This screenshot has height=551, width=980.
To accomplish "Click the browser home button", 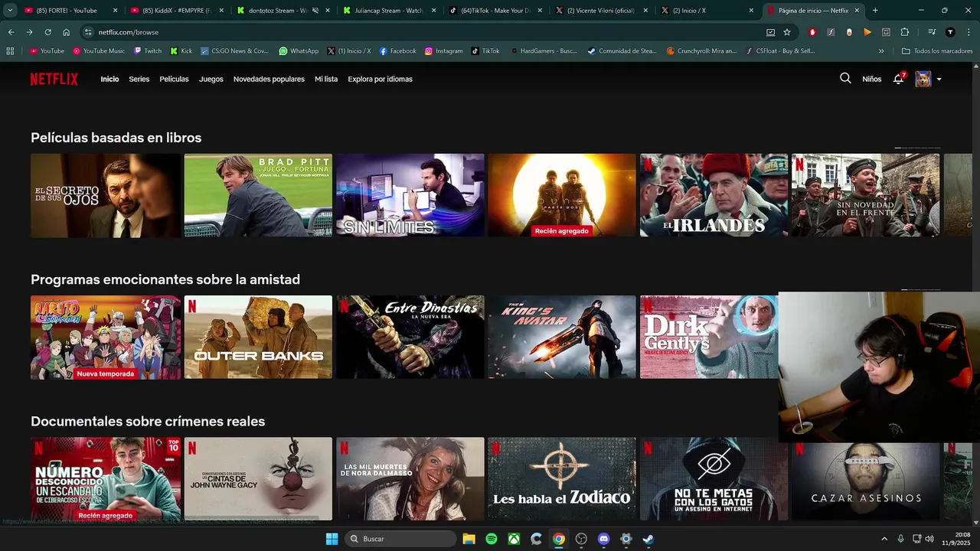I will 67,32.
